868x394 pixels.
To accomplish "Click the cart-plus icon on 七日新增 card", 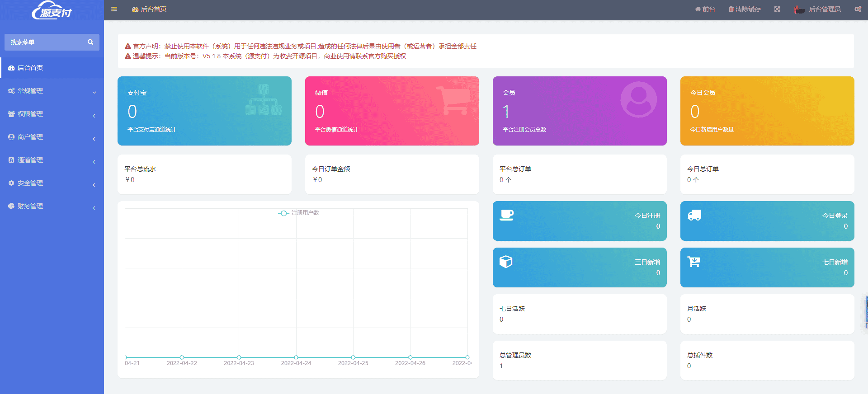I will tap(693, 262).
